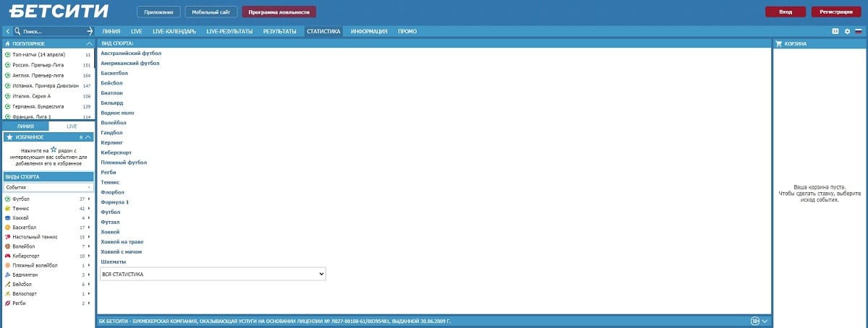
Task: Open the LIVE-КАЛЕНДАРЬ menu item
Action: coord(174,32)
